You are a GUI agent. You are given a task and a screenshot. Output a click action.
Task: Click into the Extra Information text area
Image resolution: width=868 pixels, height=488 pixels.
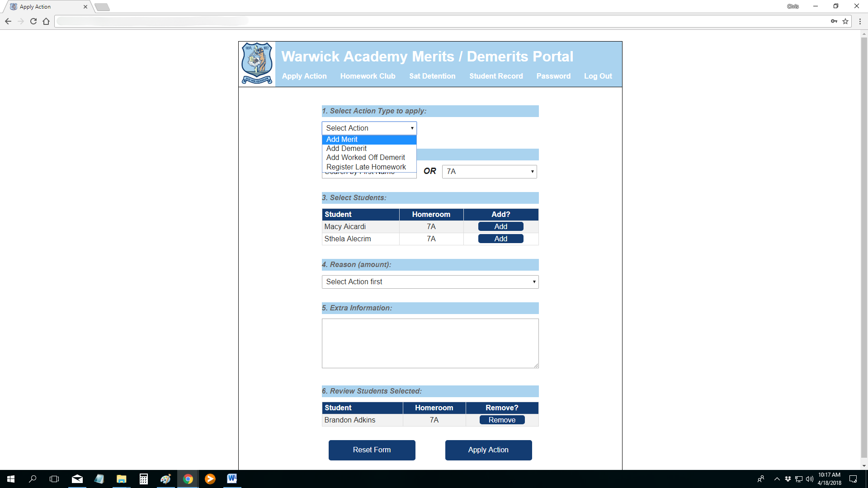point(430,343)
